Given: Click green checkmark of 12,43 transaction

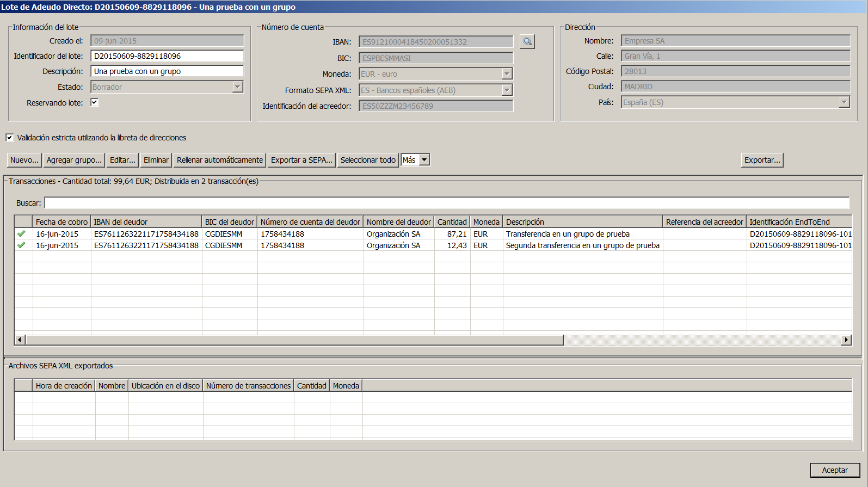Looking at the screenshot, I should [21, 245].
